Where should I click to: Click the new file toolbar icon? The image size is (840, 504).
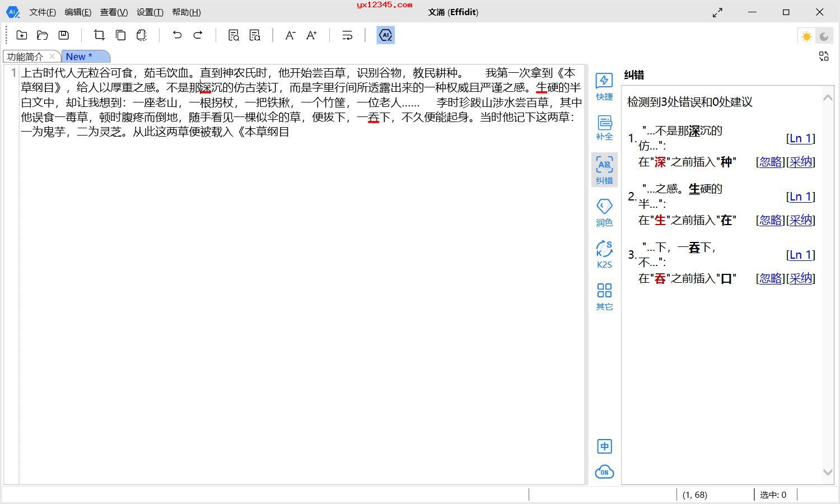pos(22,35)
